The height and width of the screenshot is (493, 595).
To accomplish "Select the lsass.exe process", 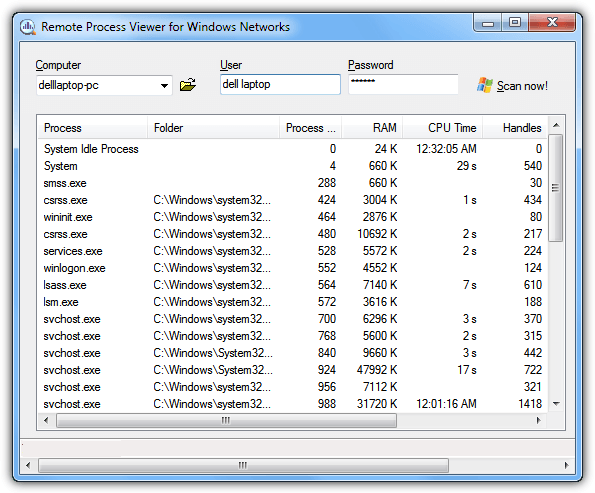I will coord(293,285).
